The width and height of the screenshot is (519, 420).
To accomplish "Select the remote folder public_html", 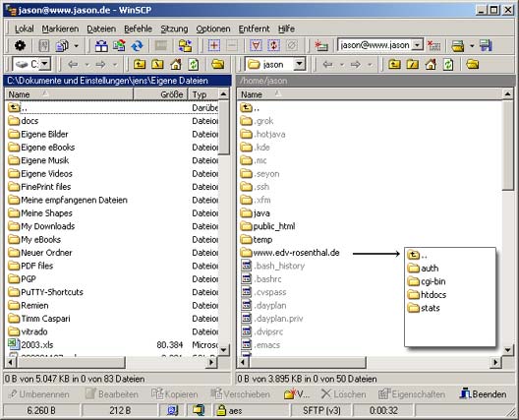I will pos(267,226).
